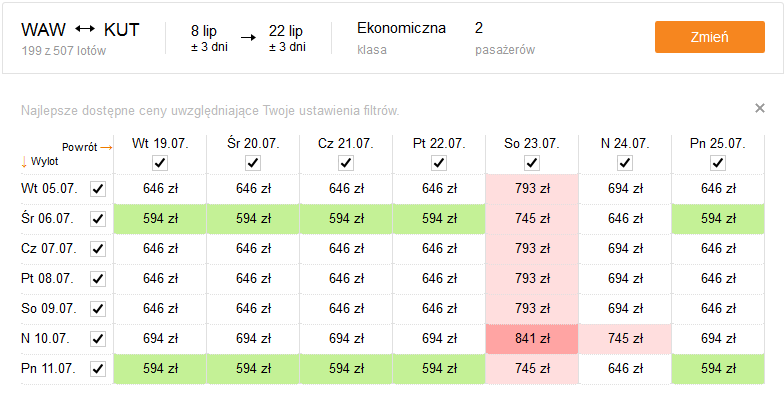
Task: Uncheck the Wt 19.07. return column checkbox
Action: coord(160,163)
